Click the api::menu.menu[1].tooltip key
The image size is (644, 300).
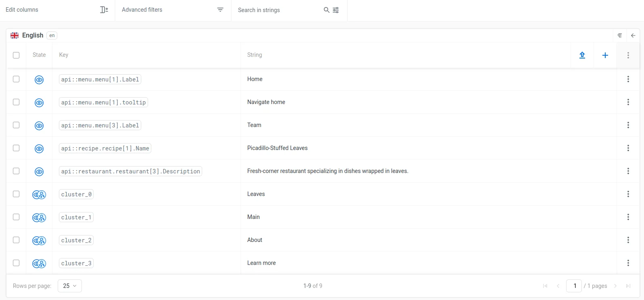(103, 102)
